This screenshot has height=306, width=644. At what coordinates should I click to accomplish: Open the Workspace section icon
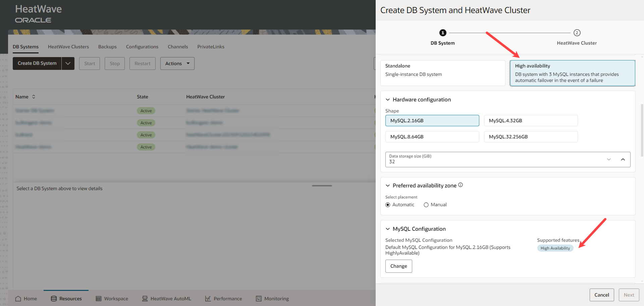(99, 299)
